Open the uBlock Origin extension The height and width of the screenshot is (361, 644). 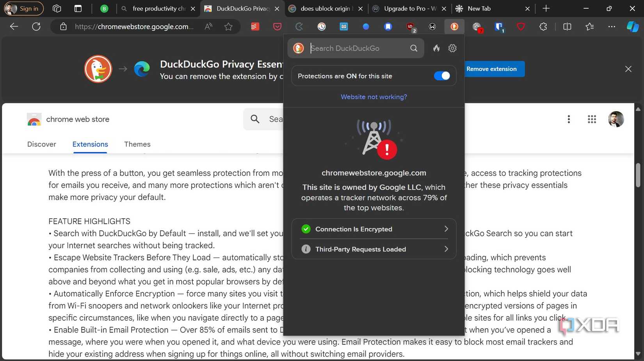tap(410, 27)
